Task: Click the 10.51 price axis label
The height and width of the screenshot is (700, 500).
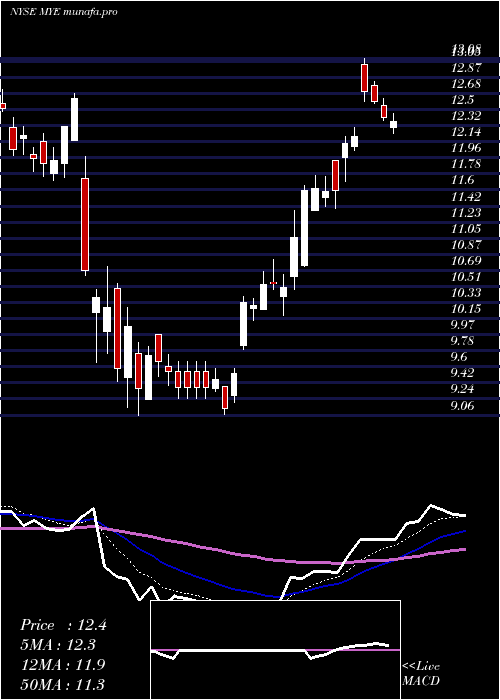Action: click(466, 277)
